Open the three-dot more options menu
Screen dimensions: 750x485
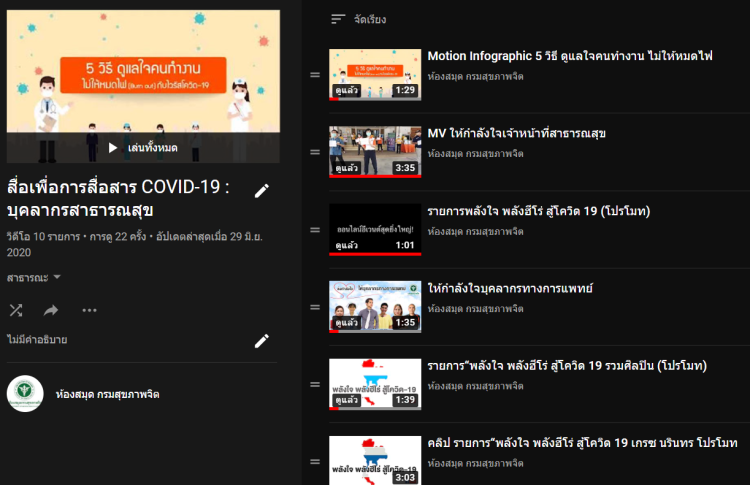(x=89, y=310)
